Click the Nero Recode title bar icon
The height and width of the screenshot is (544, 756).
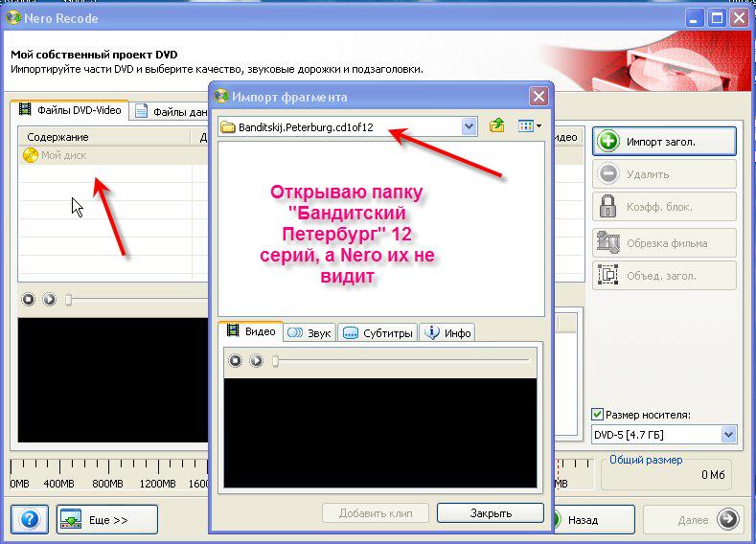coord(13,18)
